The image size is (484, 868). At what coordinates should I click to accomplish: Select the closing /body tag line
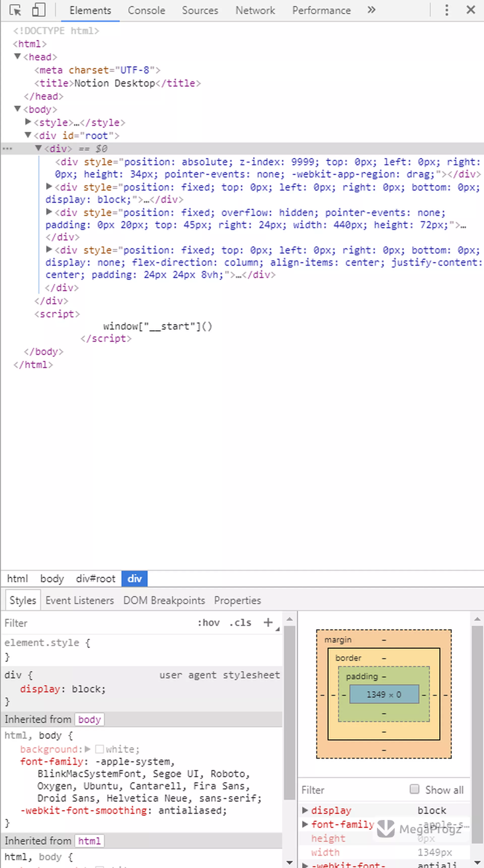(x=43, y=352)
